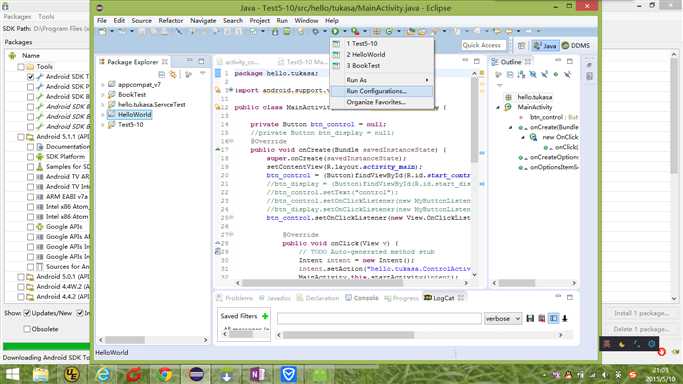Toggle LogCat scroll lock arrow icon
Image resolution: width=683 pixels, height=384 pixels.
(565, 319)
